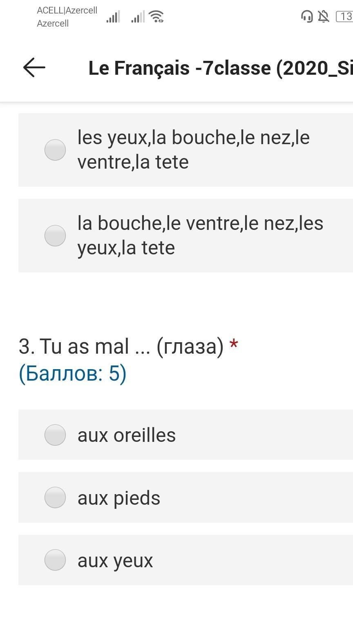Choose radio 'les yeux,la bouche,le nez' option
This screenshot has height=644, width=353.
[x=55, y=150]
